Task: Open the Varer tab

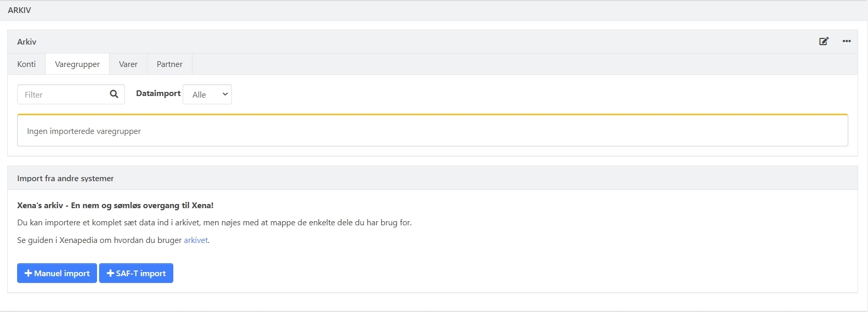Action: click(x=128, y=64)
